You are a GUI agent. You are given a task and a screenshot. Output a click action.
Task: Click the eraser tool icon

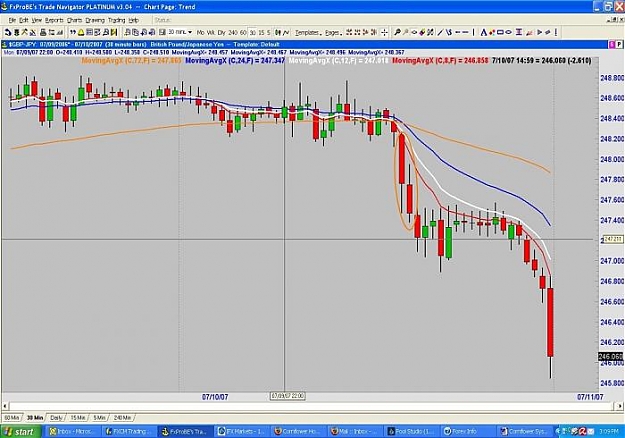(x=422, y=32)
